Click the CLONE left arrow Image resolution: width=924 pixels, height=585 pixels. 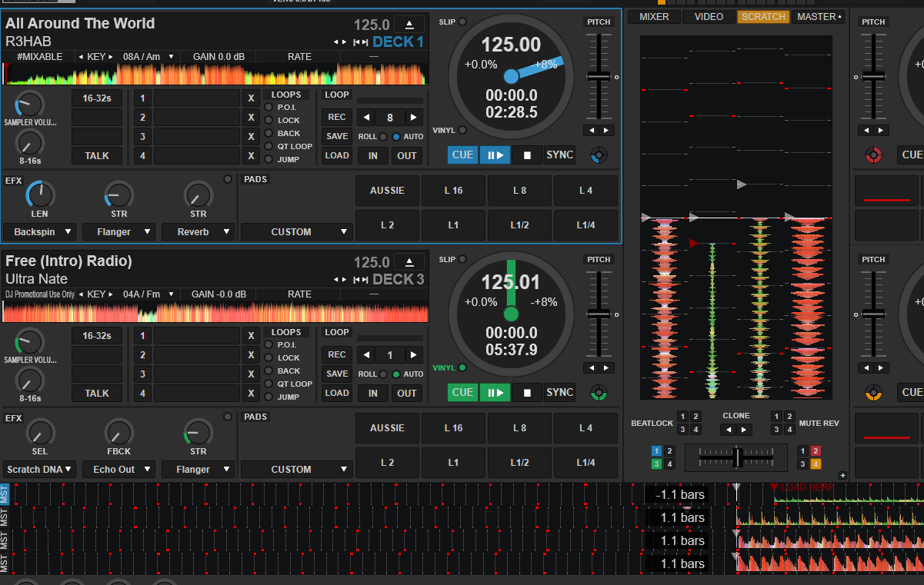point(728,430)
